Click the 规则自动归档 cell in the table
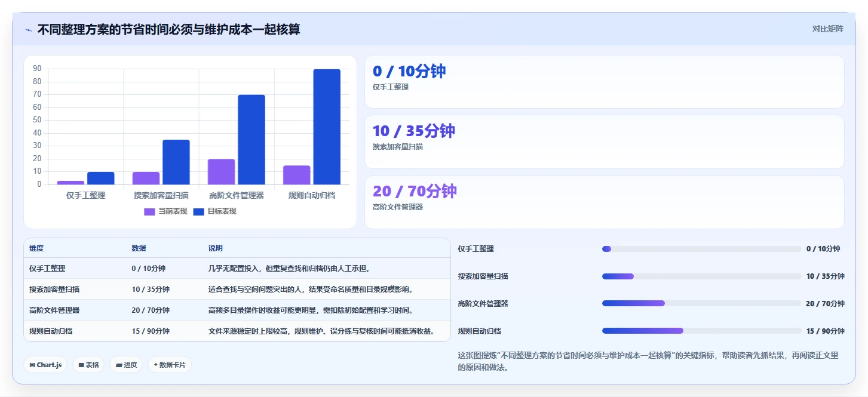 click(x=51, y=331)
